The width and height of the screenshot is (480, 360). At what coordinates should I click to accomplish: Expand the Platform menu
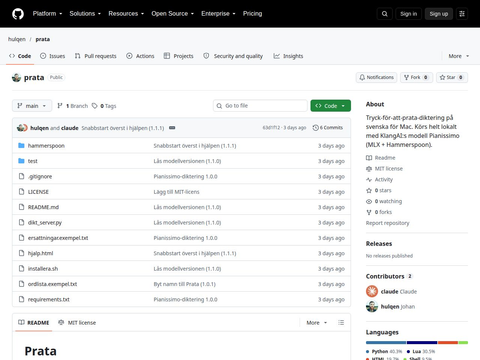point(47,14)
